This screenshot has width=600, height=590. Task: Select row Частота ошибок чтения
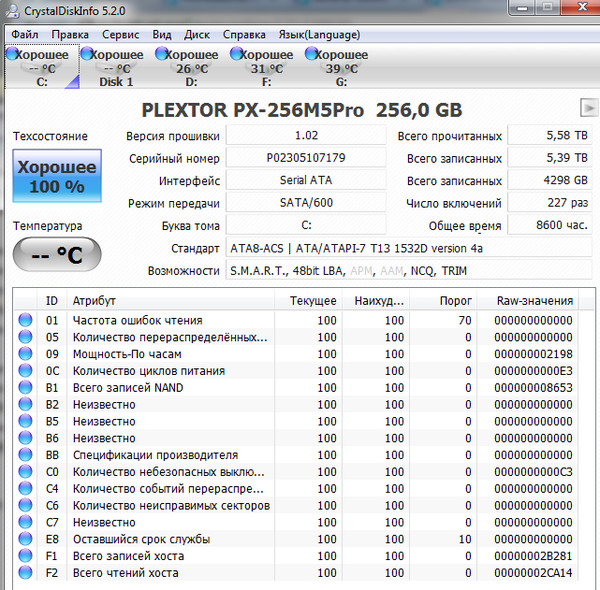click(x=297, y=320)
